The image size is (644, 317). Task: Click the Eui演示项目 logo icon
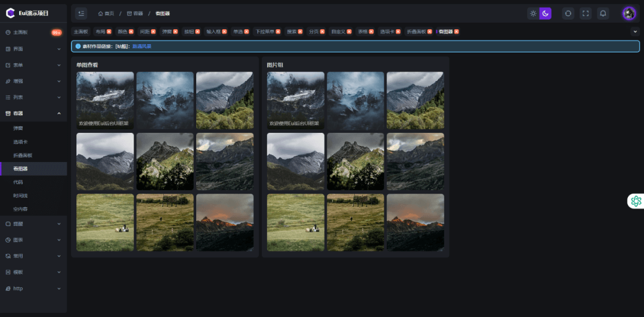tap(10, 13)
